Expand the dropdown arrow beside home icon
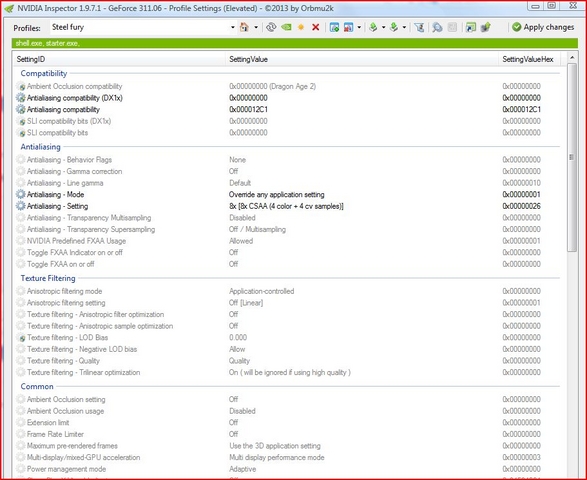 256,27
